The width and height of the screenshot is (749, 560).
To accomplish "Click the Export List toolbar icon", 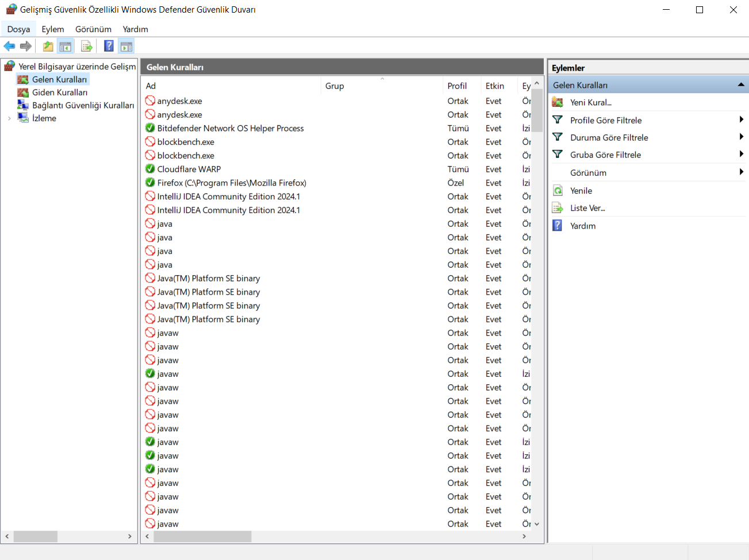I will 87,47.
